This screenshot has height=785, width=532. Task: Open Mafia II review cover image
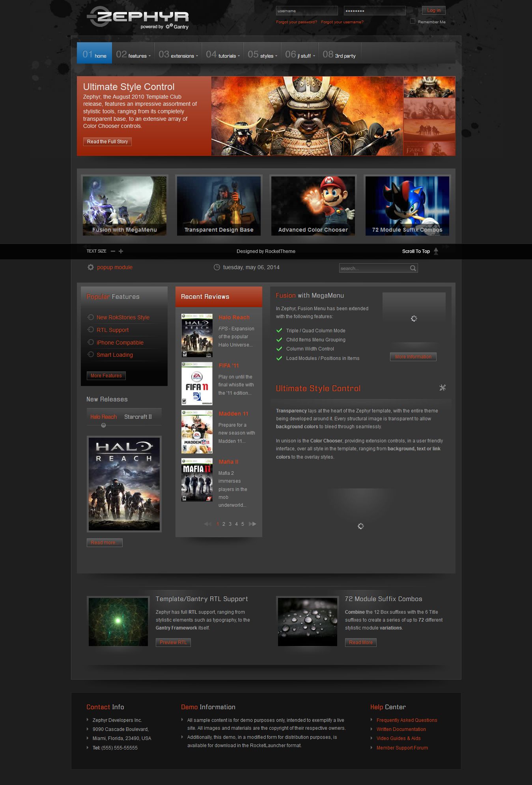point(197,480)
